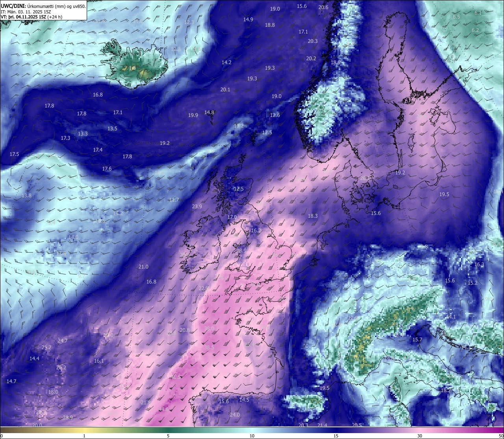Click the 20.6 value at the top edge
This screenshot has width=504, height=439.
(x=323, y=7)
